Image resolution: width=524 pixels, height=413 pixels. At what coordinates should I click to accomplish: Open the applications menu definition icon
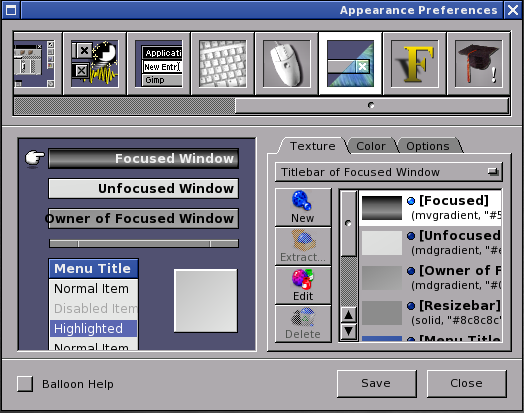click(159, 63)
